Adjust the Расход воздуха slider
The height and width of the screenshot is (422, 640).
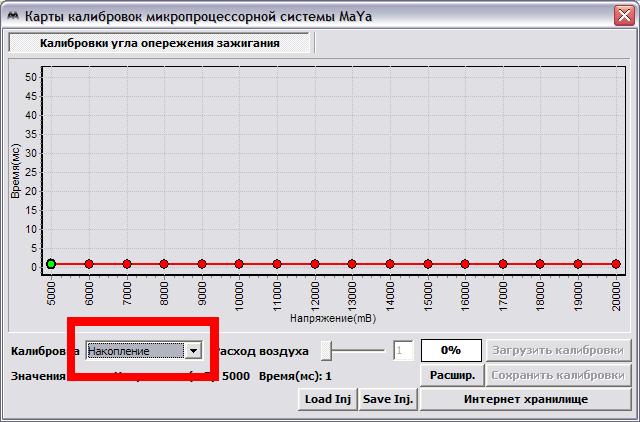(x=327, y=350)
